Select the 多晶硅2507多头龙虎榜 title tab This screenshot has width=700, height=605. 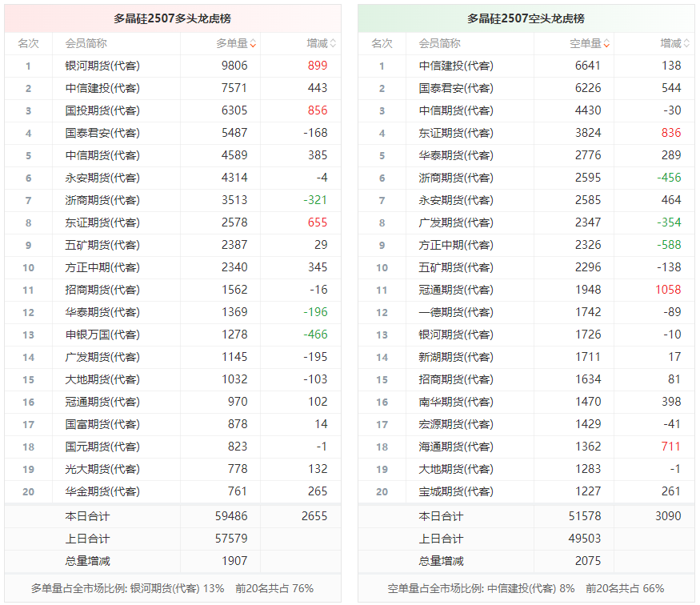click(x=172, y=18)
